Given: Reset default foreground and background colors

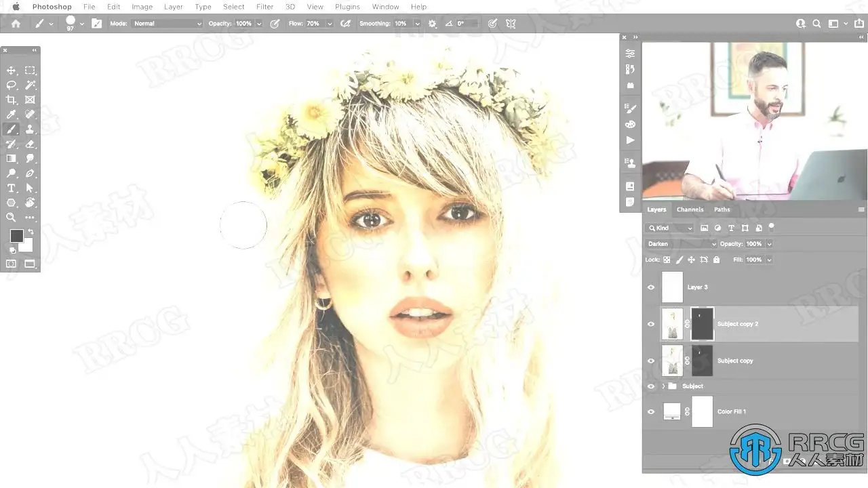Looking at the screenshot, I should 12,250.
